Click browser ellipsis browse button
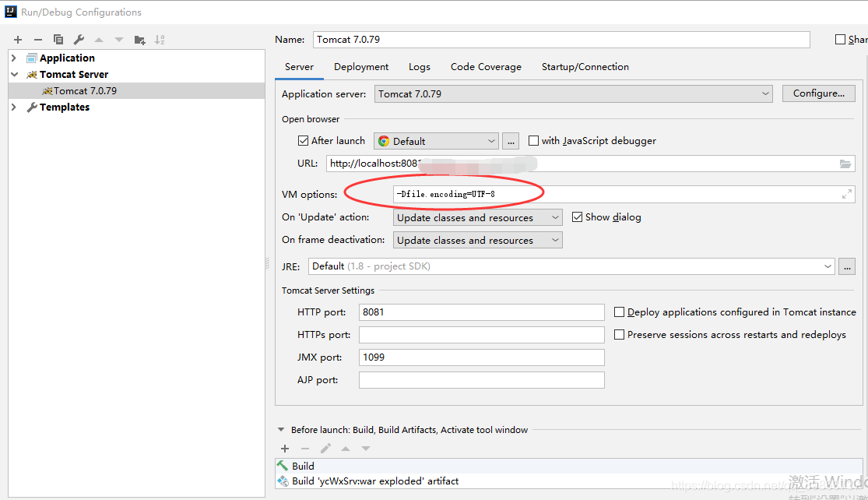Image resolution: width=868 pixels, height=500 pixels. tap(511, 141)
